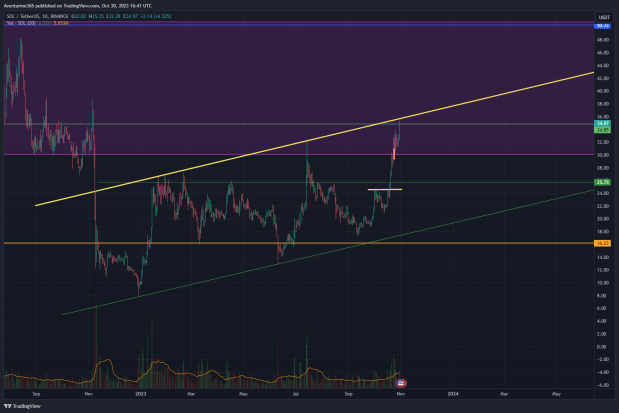Click the green price label 34.85
619x413 pixels.
click(602, 130)
